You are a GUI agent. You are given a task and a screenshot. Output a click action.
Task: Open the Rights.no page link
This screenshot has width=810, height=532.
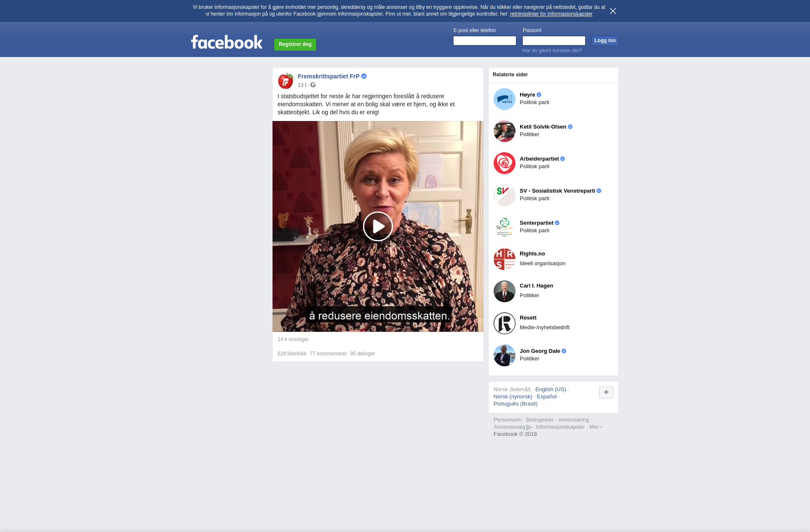point(532,254)
